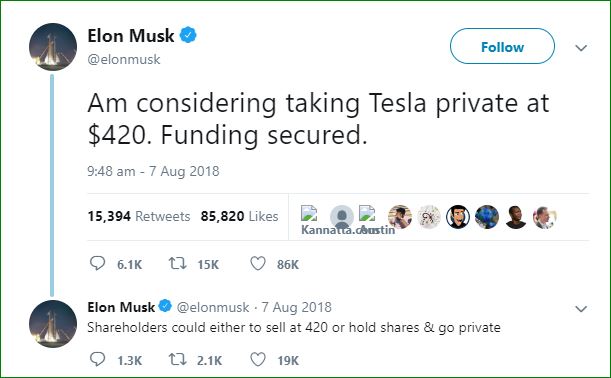The height and width of the screenshot is (378, 611).
Task: Open timestamp 9:48 am - 7 Aug 2018
Action: (153, 171)
